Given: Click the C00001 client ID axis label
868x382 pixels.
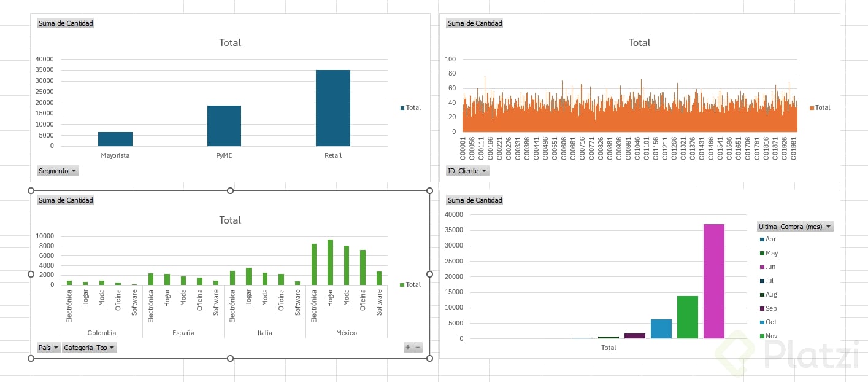Looking at the screenshot, I should 463,149.
